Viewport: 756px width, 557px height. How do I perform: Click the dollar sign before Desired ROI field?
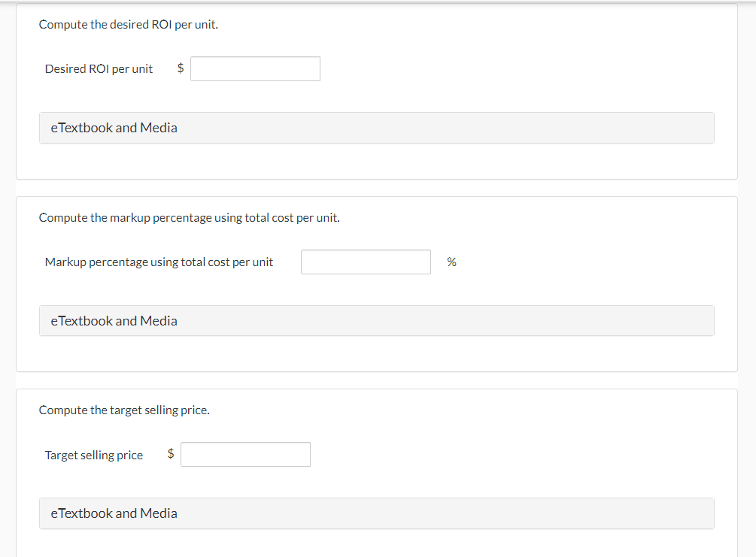pyautogui.click(x=181, y=68)
